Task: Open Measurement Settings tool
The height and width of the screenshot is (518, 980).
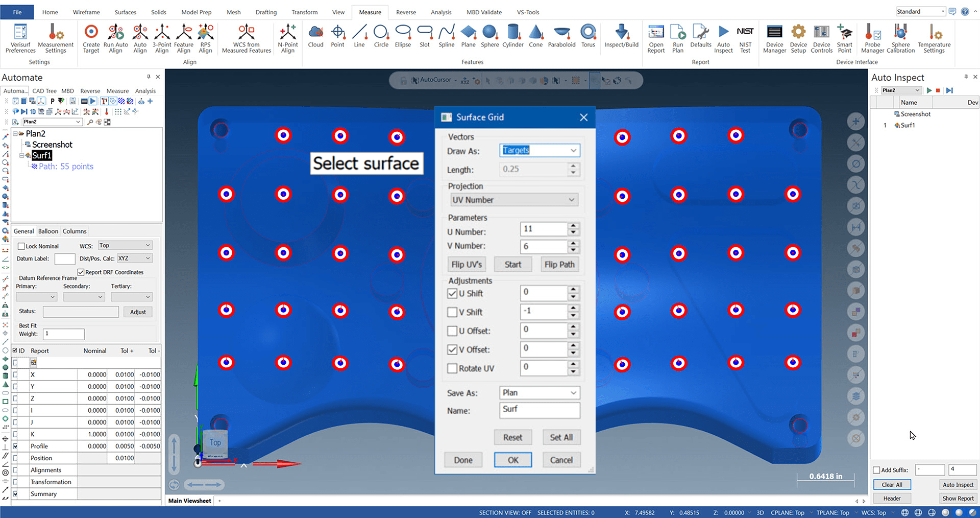Action: coord(56,38)
